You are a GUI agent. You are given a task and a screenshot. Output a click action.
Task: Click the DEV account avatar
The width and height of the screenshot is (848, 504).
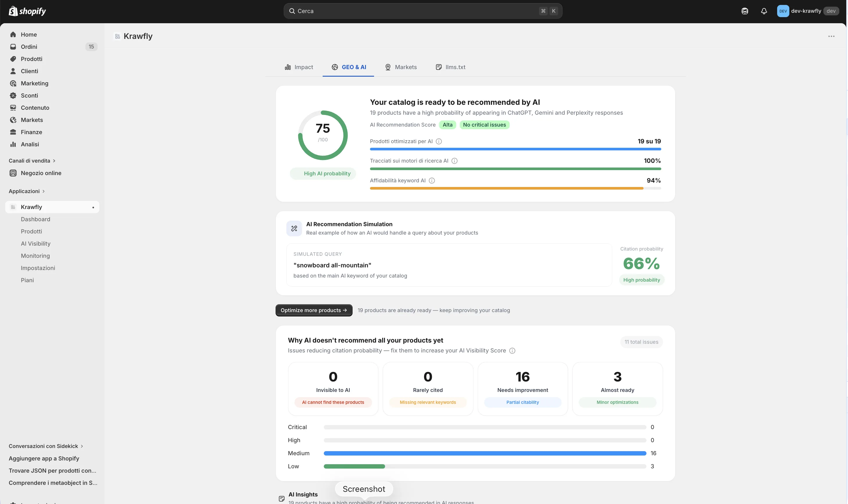[x=783, y=11]
